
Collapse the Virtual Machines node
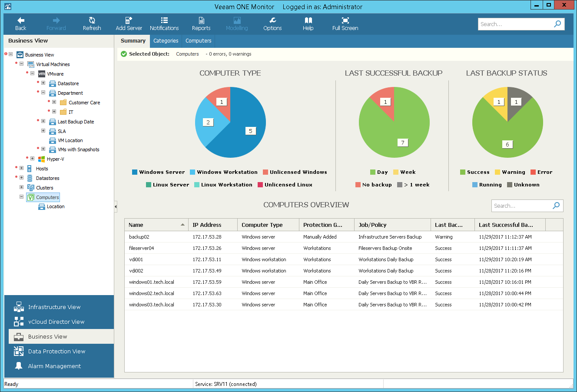[21, 64]
